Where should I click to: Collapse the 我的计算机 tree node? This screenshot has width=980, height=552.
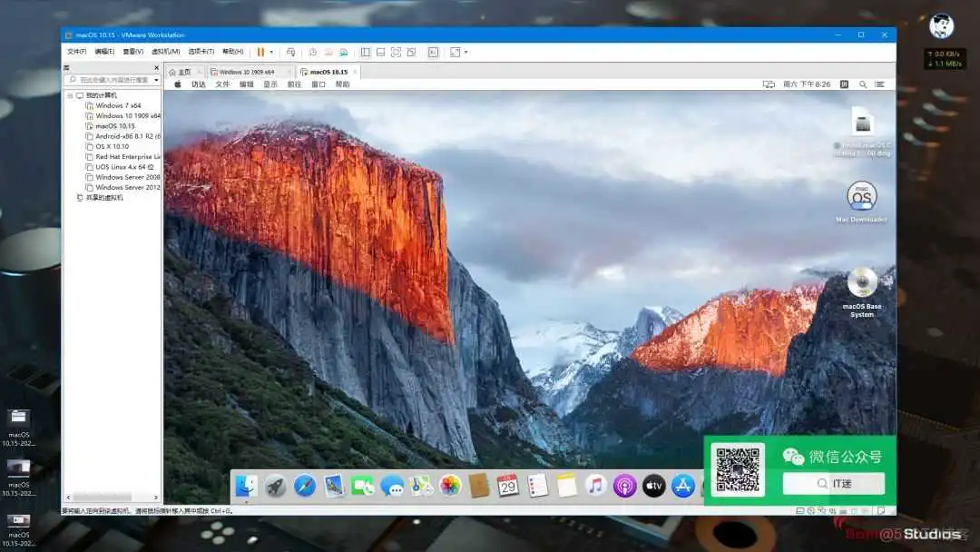(x=70, y=95)
